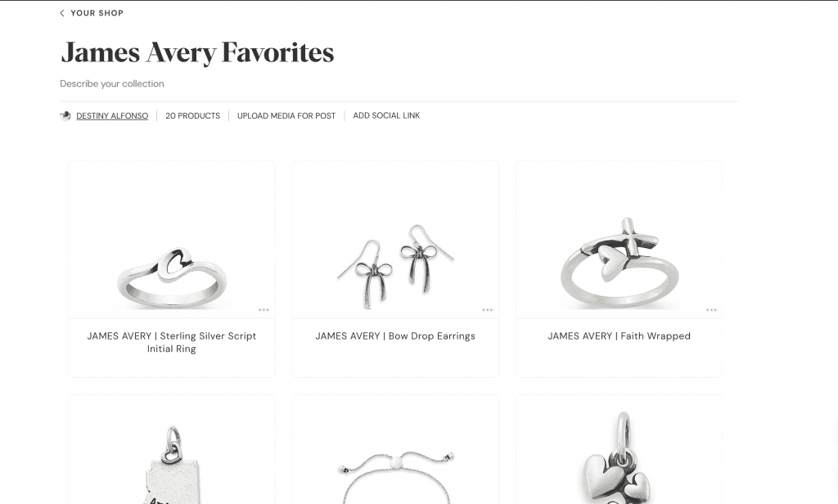Edit the James Avery Favorites title
This screenshot has height=504, width=838.
click(x=197, y=52)
